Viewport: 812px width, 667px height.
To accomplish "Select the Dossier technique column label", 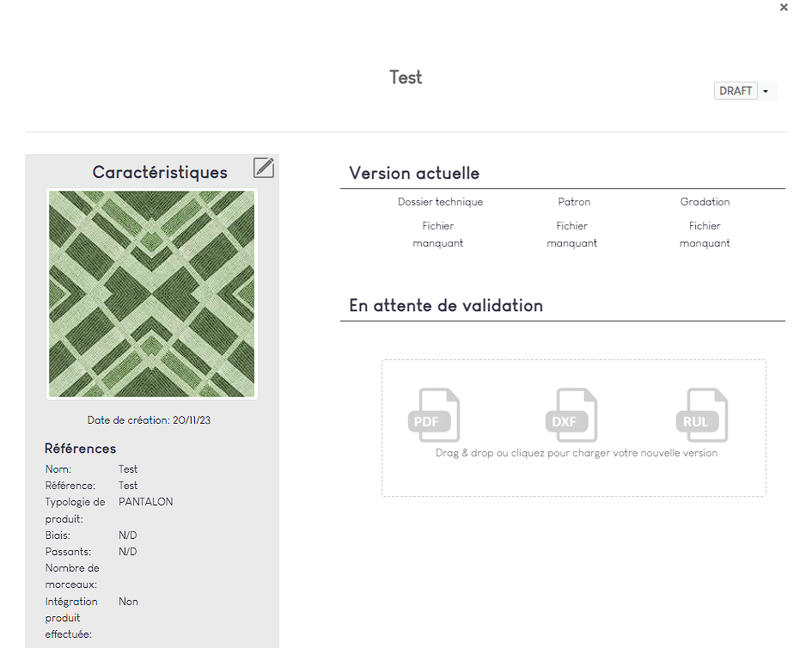I will coord(440,202).
